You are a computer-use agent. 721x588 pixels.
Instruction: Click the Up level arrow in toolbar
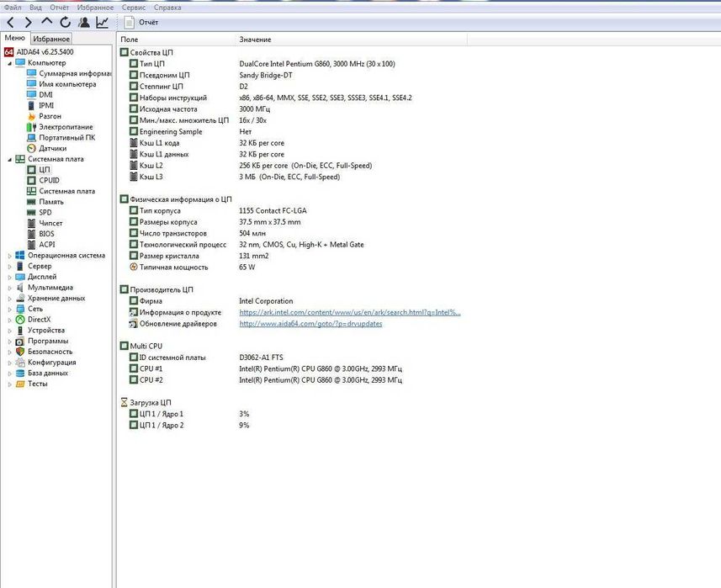47,21
